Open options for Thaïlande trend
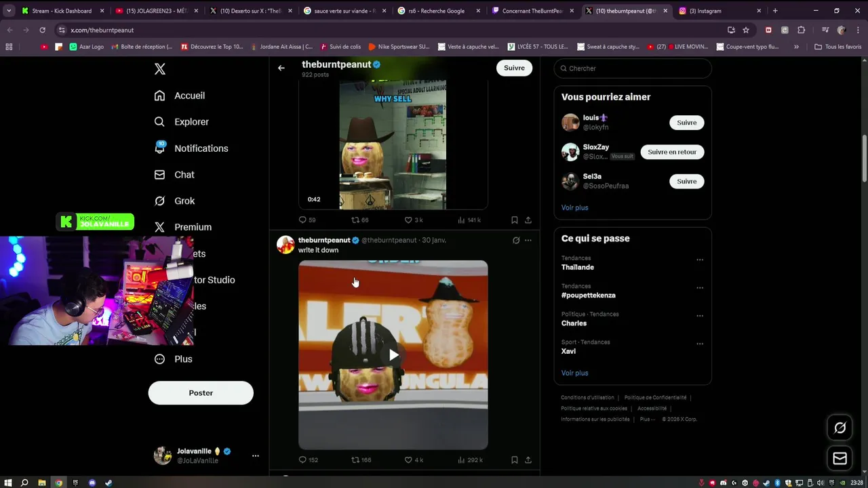 [700, 260]
